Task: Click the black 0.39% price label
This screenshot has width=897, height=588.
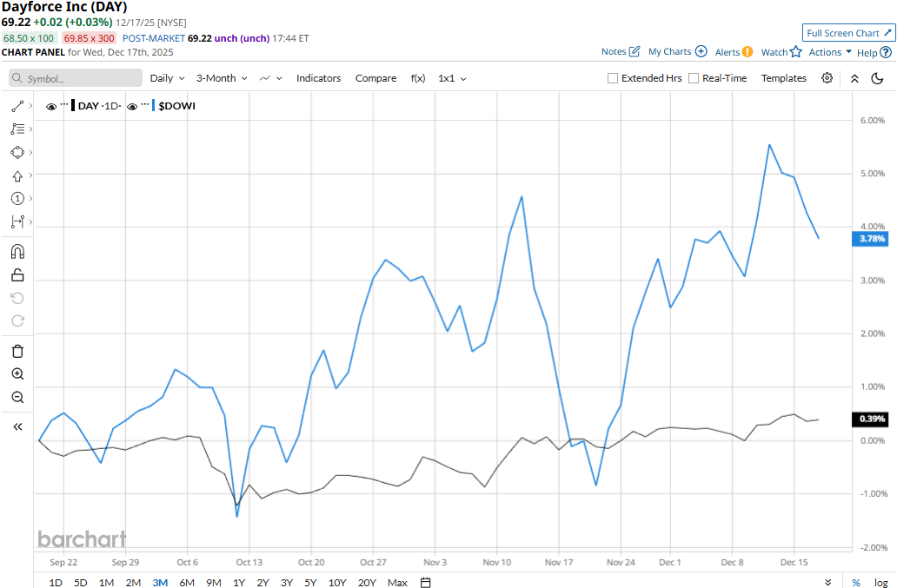Action: 870,419
